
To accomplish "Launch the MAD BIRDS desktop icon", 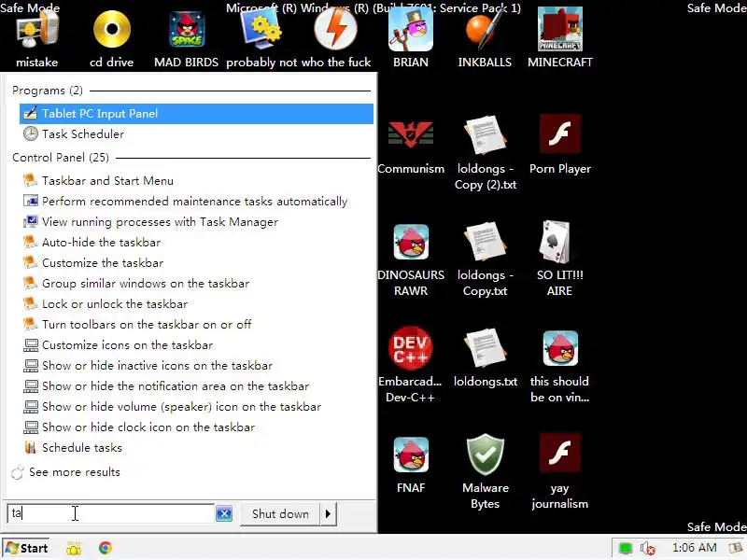I will coord(186,30).
